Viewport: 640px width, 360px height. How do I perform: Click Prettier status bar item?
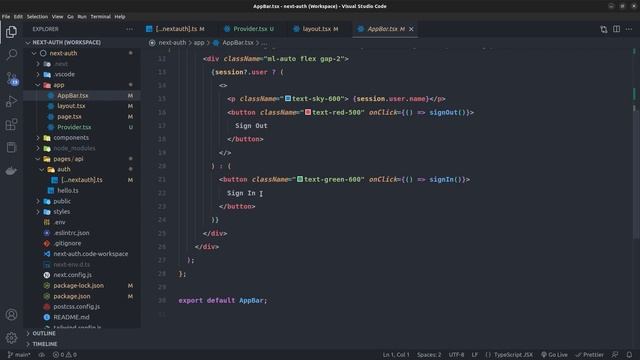point(589,355)
